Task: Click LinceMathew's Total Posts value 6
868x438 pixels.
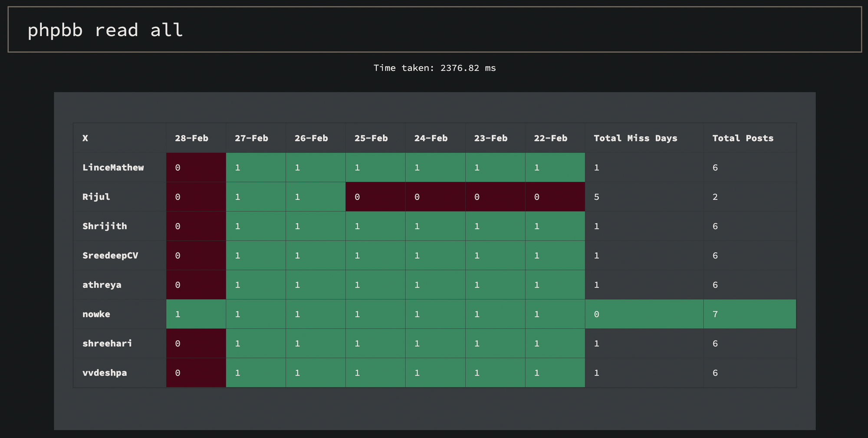Action: pyautogui.click(x=750, y=168)
